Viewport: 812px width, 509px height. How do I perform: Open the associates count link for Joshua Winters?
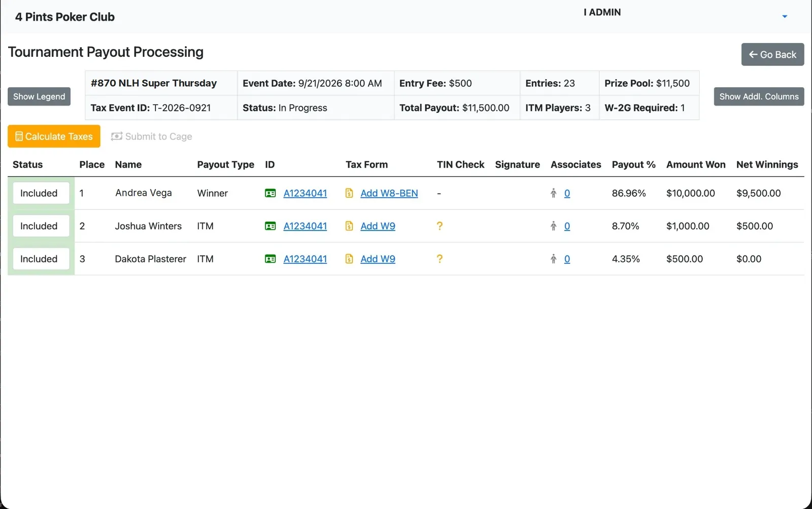[x=567, y=226]
